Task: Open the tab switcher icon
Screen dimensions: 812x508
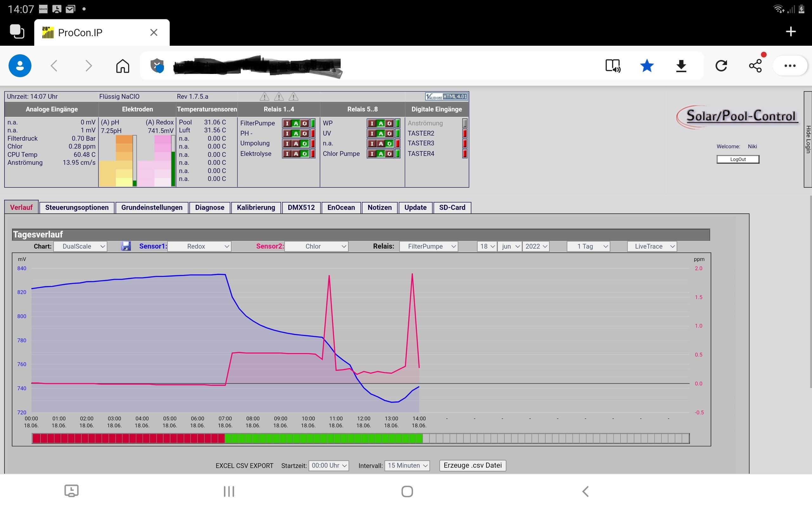Action: 17,32
